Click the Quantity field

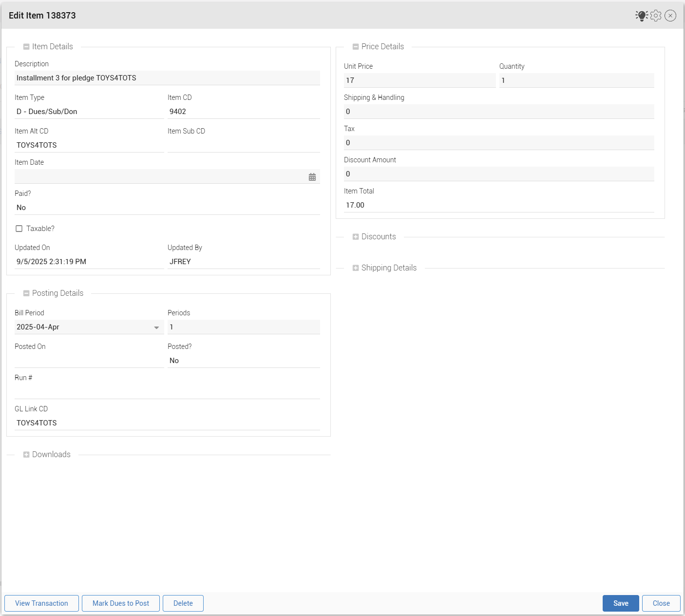(577, 80)
